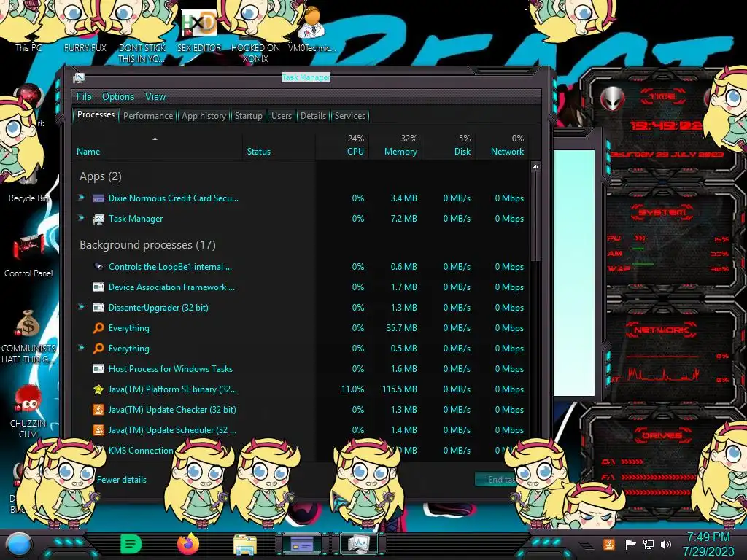The height and width of the screenshot is (560, 747).
Task: Switch to credit card app taskbar button
Action: pyautogui.click(x=301, y=544)
